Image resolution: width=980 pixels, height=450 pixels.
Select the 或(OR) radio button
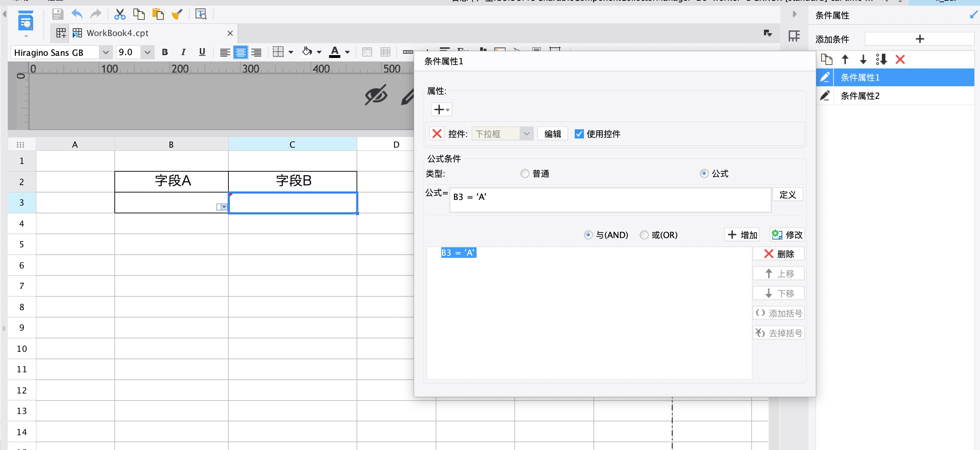click(644, 235)
